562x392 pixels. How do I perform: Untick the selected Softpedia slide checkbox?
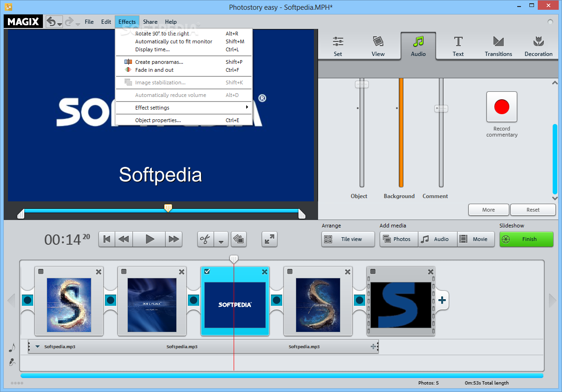[207, 272]
